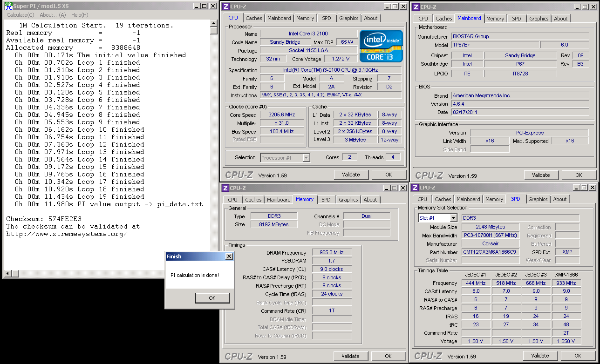Click the XMP-1866 frequency value 933 MHz

coord(566,283)
